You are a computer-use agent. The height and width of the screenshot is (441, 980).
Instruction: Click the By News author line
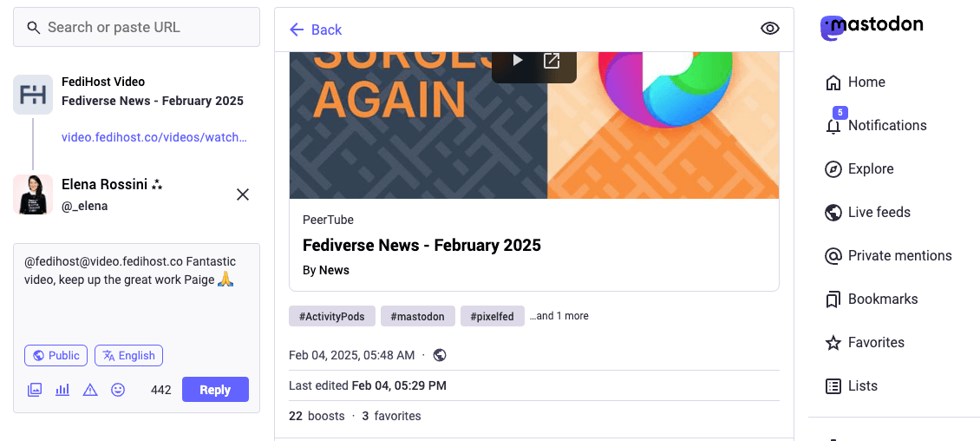pyautogui.click(x=325, y=270)
